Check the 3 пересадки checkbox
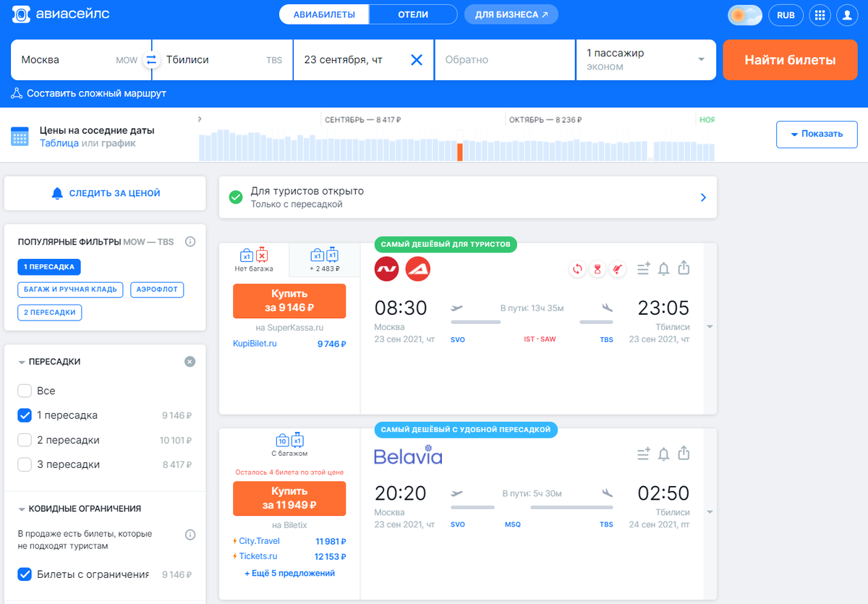The height and width of the screenshot is (604, 868). 25,464
